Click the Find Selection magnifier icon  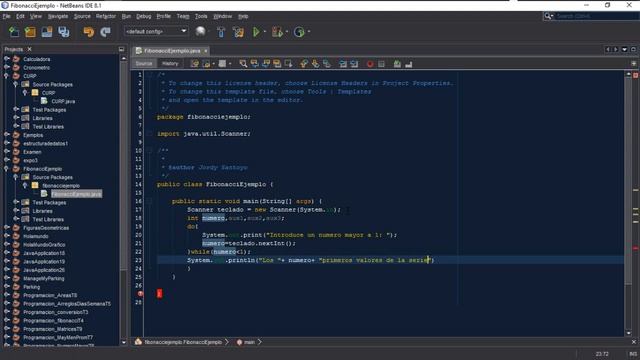[243, 64]
